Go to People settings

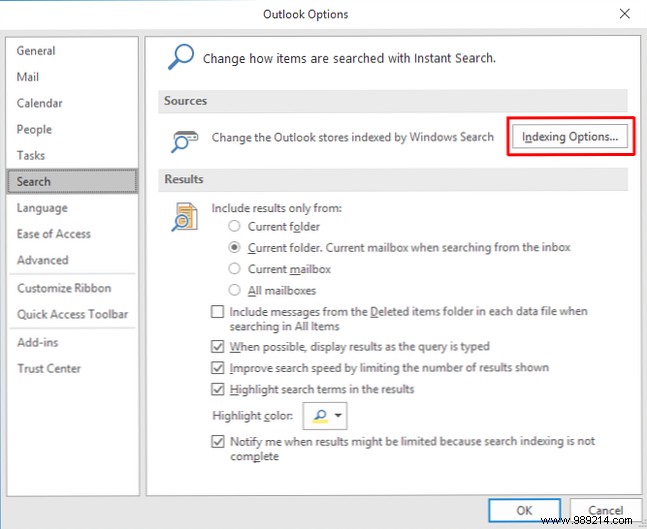tap(34, 129)
